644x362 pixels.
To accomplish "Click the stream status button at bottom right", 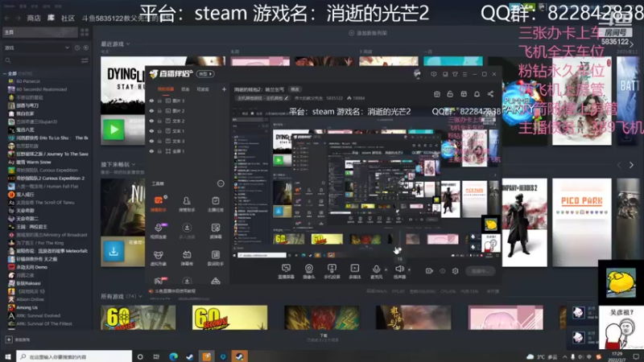I will coord(480,271).
